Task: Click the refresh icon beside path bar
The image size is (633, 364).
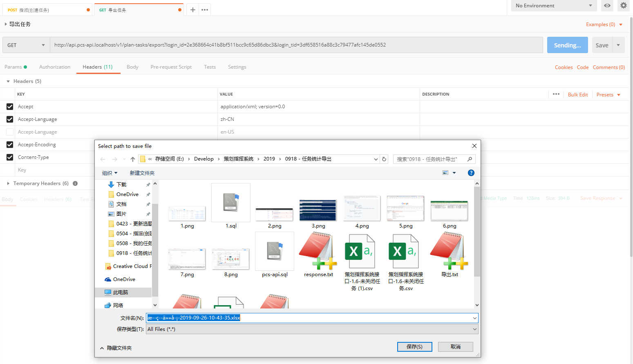Action: (x=384, y=159)
